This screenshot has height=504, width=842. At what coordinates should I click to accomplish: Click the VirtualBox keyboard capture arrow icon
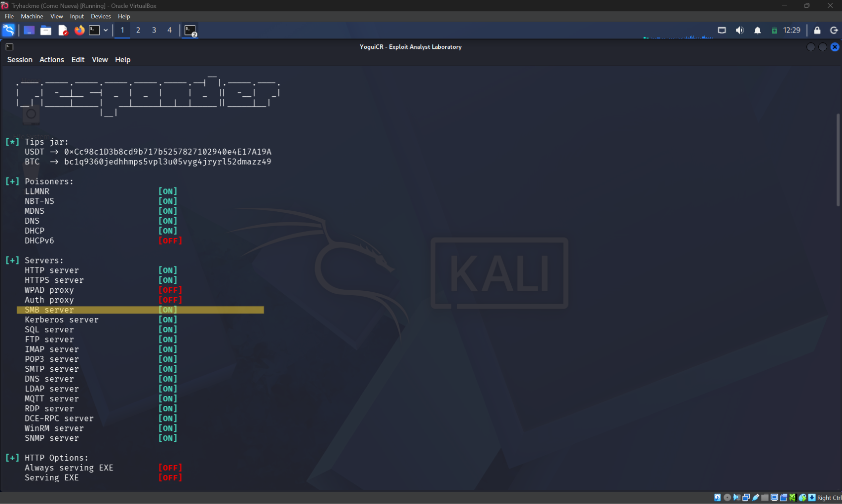pos(812,498)
